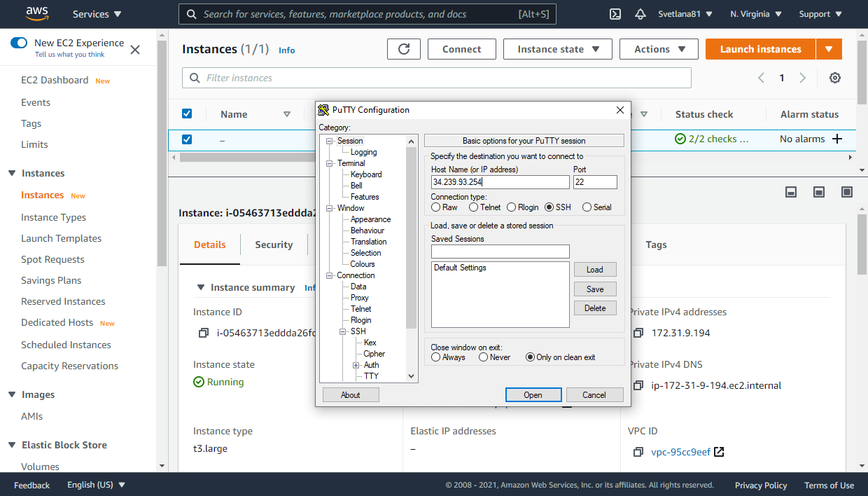Open VPC link external icon

click(x=719, y=452)
